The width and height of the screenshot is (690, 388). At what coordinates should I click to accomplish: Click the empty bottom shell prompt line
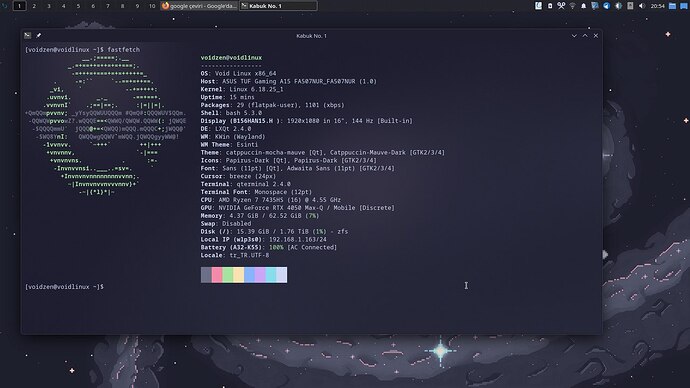pos(64,287)
